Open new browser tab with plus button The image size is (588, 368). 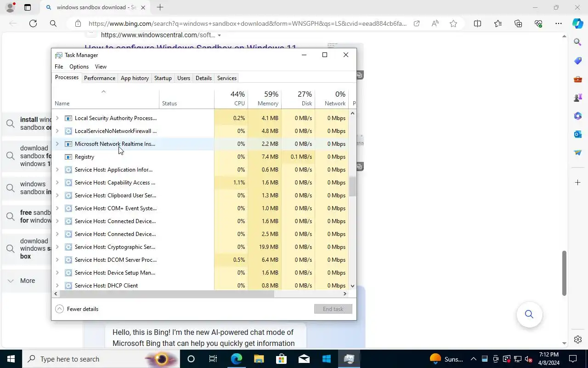click(x=160, y=7)
